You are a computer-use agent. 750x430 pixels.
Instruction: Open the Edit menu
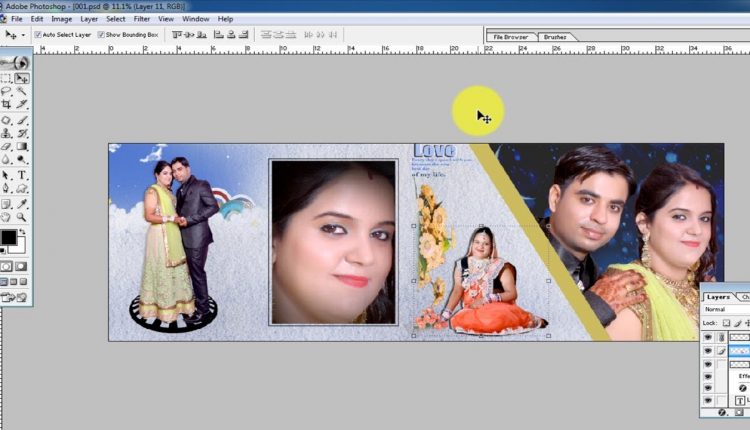pos(37,19)
